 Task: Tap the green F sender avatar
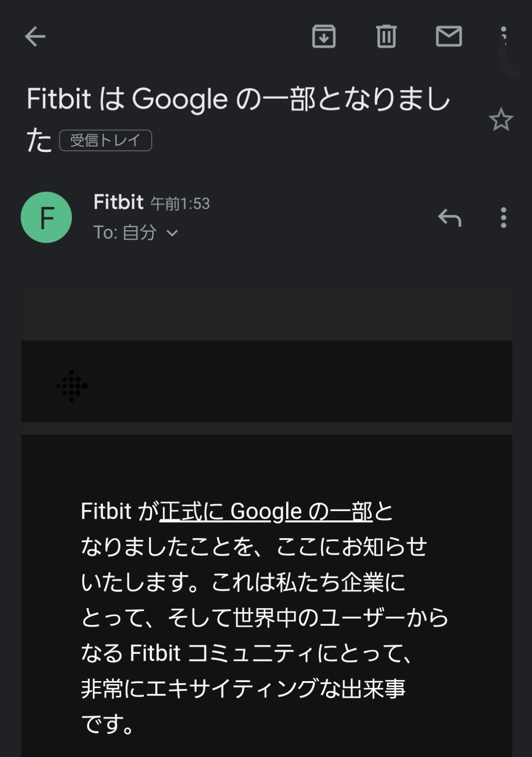pos(46,217)
